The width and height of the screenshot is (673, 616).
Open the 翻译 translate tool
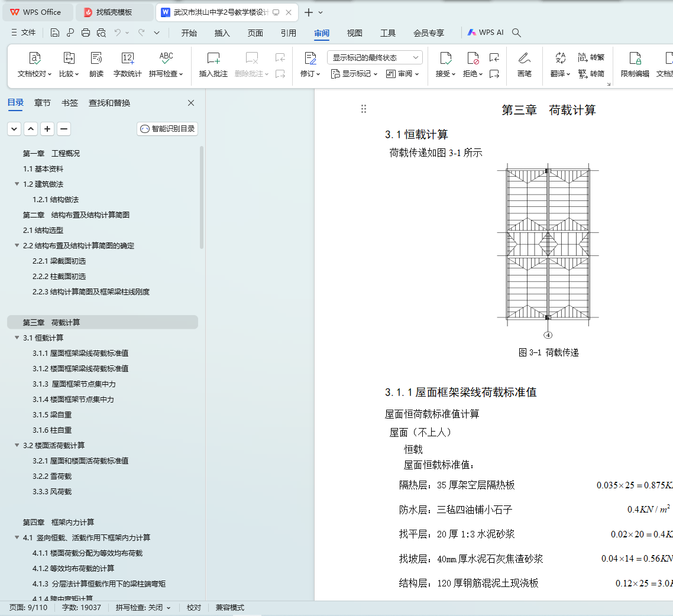pos(560,65)
